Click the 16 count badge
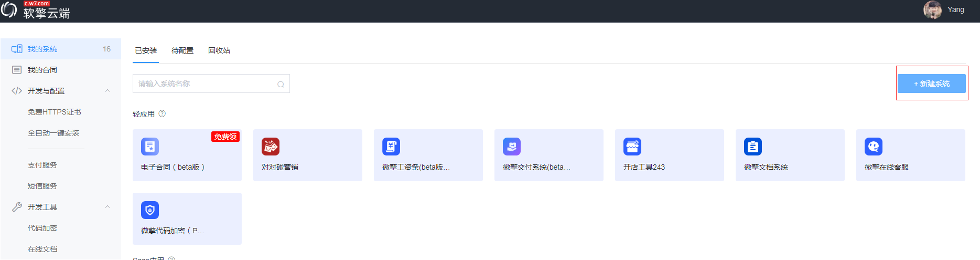 coord(106,49)
